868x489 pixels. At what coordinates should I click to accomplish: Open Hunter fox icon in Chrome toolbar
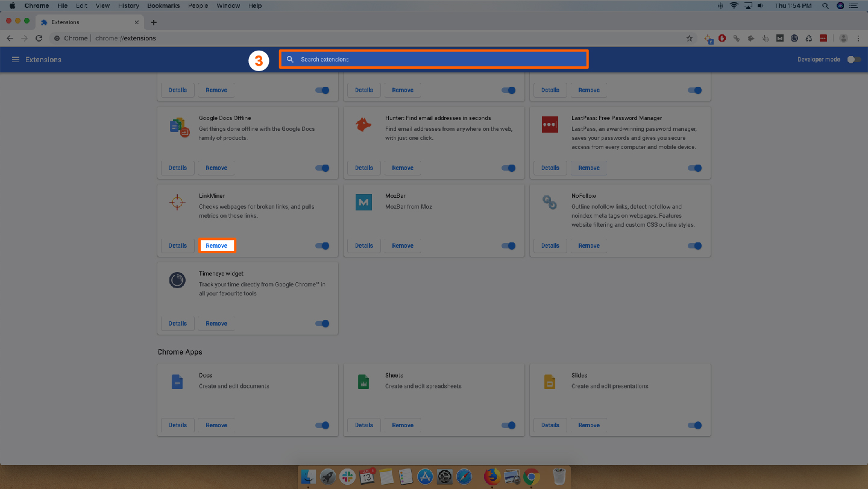(x=750, y=38)
